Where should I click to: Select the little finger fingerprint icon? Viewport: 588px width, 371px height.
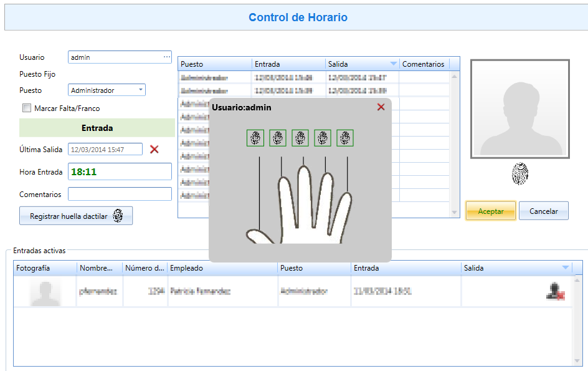pyautogui.click(x=345, y=138)
